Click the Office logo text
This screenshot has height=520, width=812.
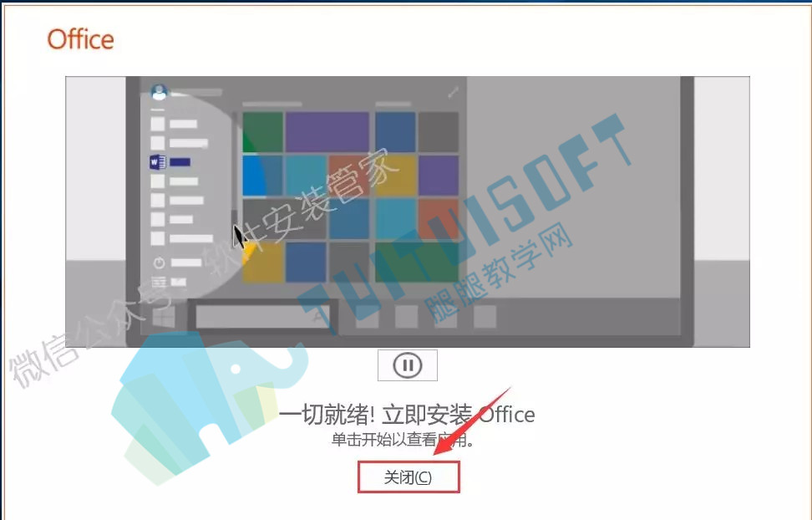tap(80, 39)
